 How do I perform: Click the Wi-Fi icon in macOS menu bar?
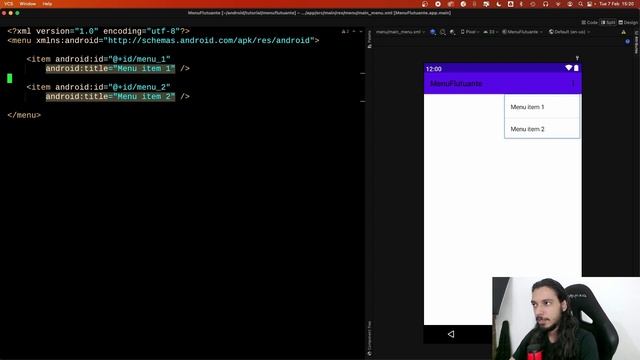[x=558, y=4]
